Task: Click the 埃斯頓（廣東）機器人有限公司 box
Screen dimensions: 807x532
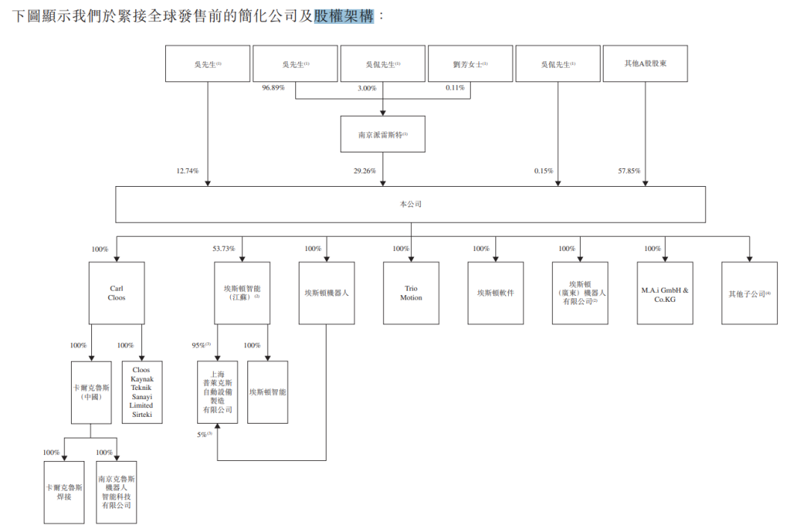Action: click(580, 293)
